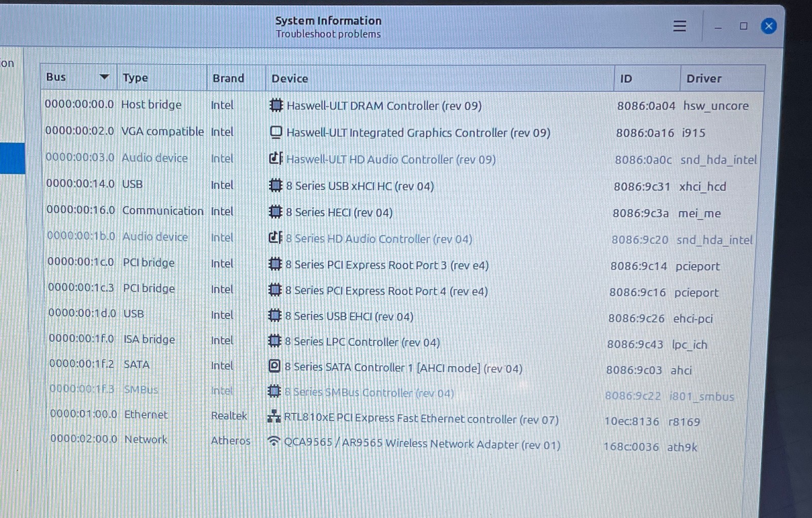
Task: Minimize the System Information window
Action: pos(718,27)
